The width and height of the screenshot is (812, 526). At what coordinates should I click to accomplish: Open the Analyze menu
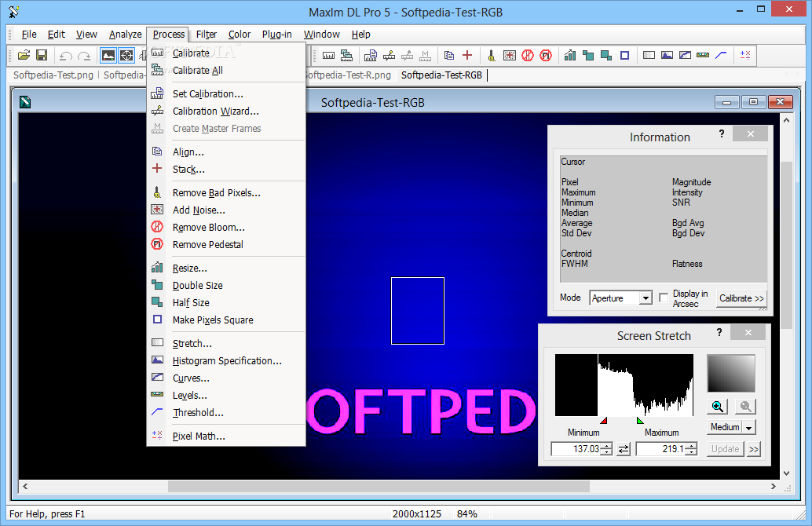pyautogui.click(x=126, y=35)
